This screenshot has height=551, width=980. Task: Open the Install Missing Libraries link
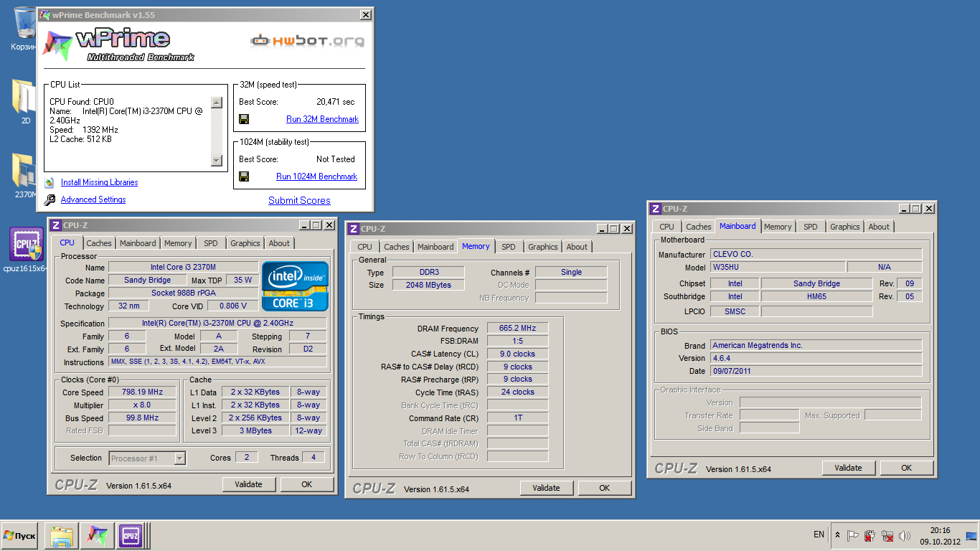[99, 183]
